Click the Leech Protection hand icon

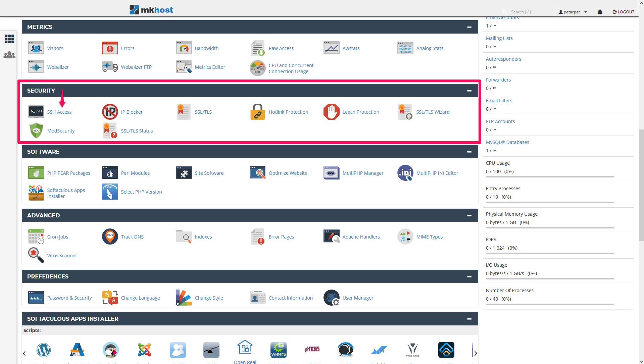coord(331,112)
